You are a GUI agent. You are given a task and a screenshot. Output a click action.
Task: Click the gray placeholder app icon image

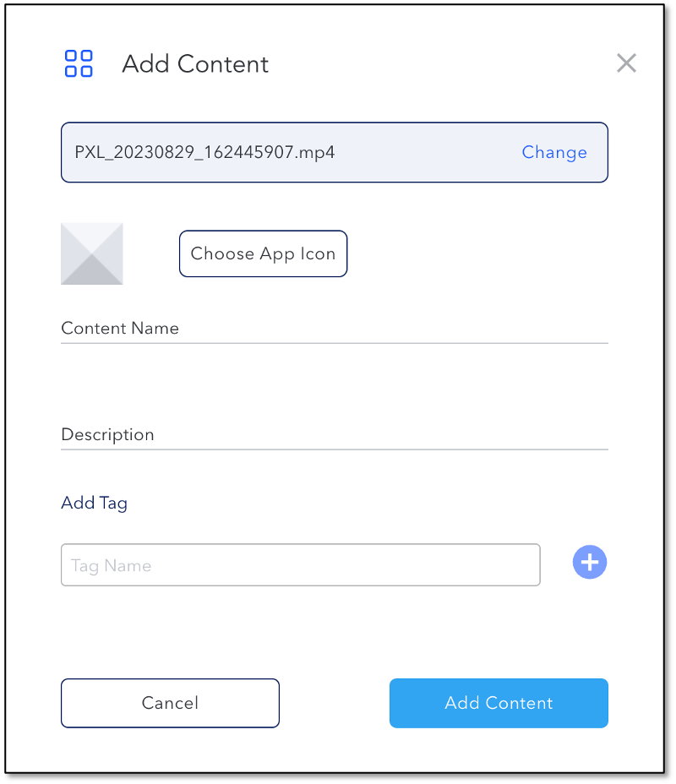tap(92, 253)
